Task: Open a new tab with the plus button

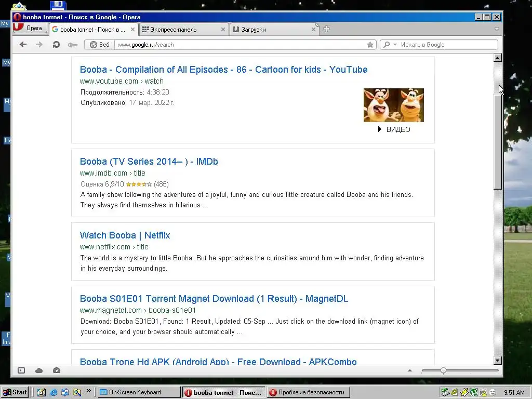Action: tap(326, 29)
